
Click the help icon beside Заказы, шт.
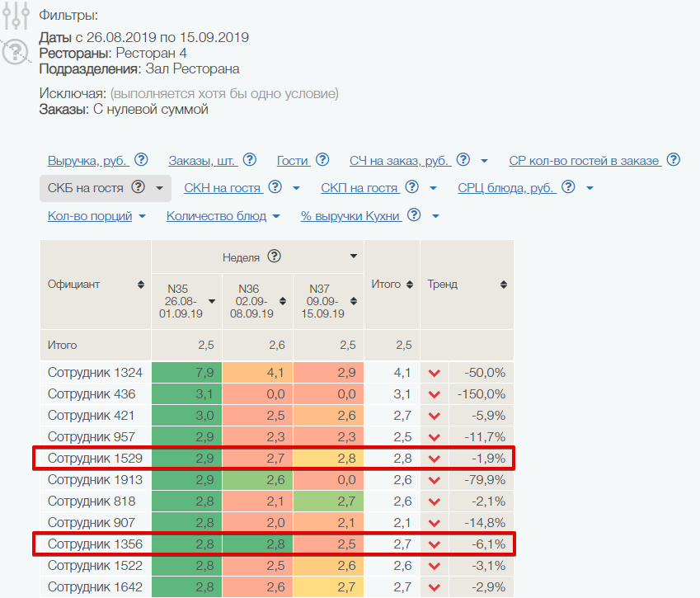[250, 160]
